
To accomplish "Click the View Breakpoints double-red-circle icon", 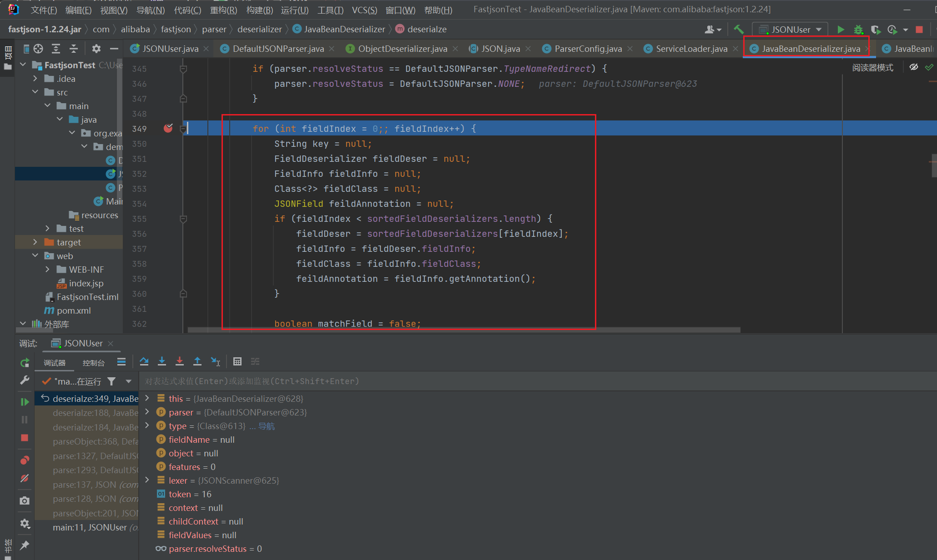I will (25, 460).
